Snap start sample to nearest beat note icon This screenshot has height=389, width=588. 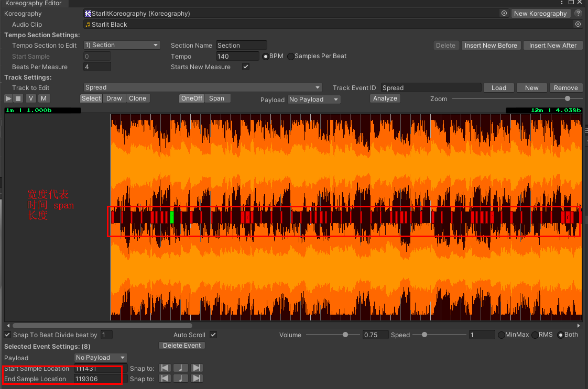(x=180, y=368)
